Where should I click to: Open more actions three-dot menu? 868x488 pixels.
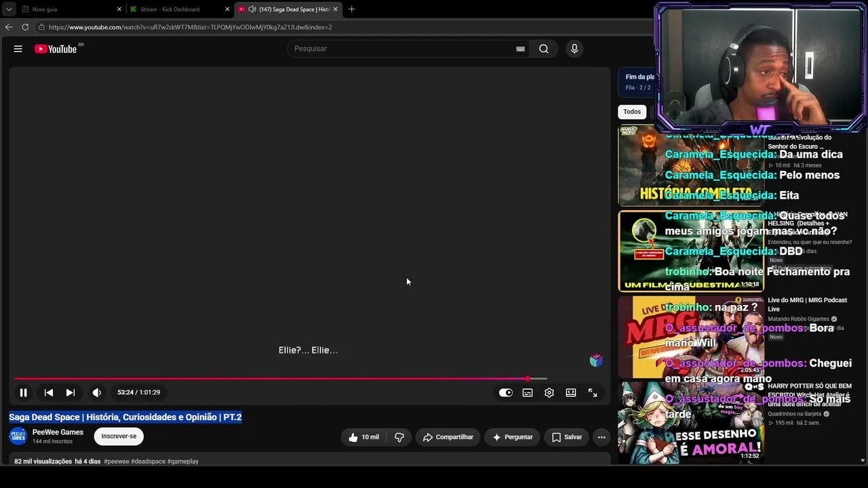(x=601, y=437)
